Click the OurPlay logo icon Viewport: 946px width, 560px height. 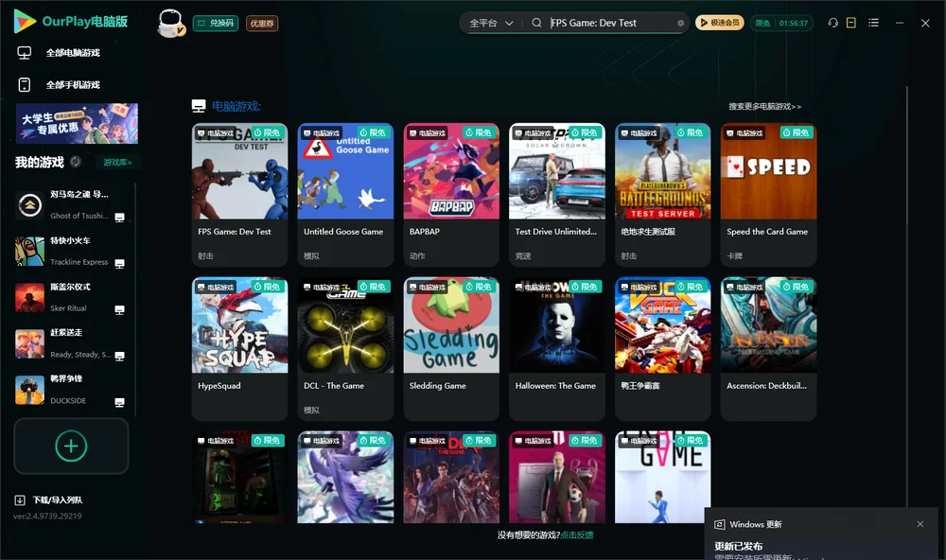point(25,22)
